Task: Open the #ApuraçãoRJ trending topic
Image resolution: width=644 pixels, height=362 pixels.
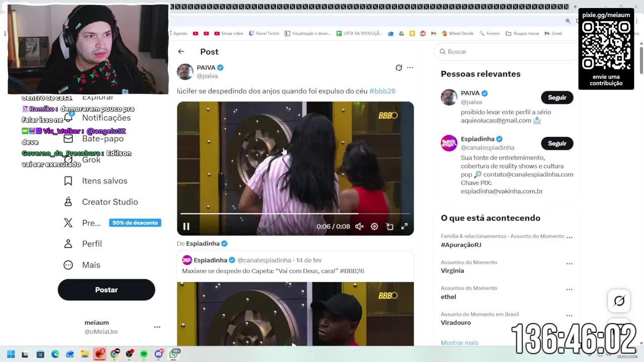Action: pyautogui.click(x=461, y=245)
